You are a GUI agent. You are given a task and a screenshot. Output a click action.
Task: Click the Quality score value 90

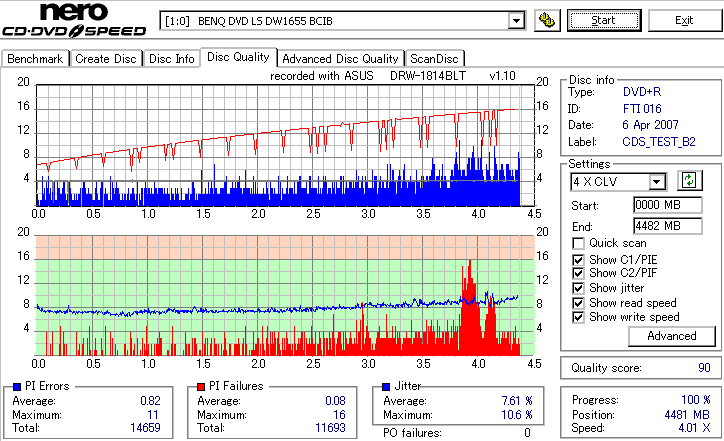[704, 368]
